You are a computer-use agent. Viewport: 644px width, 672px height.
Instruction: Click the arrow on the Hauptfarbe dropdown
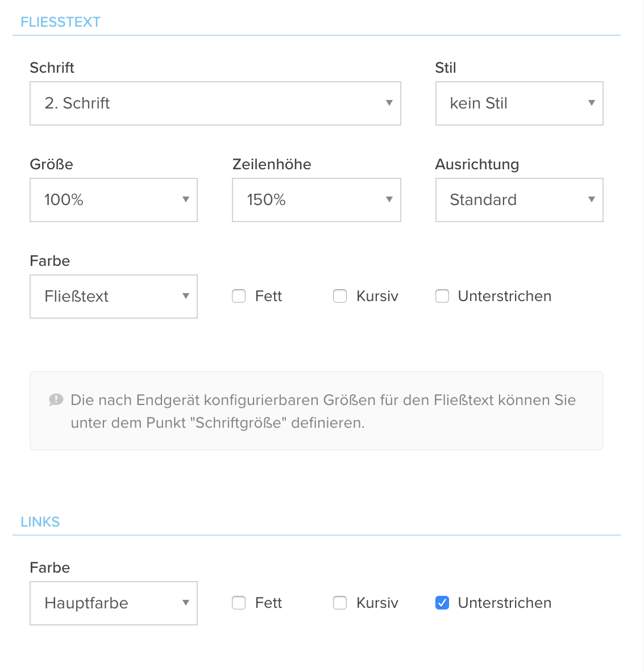pos(186,603)
